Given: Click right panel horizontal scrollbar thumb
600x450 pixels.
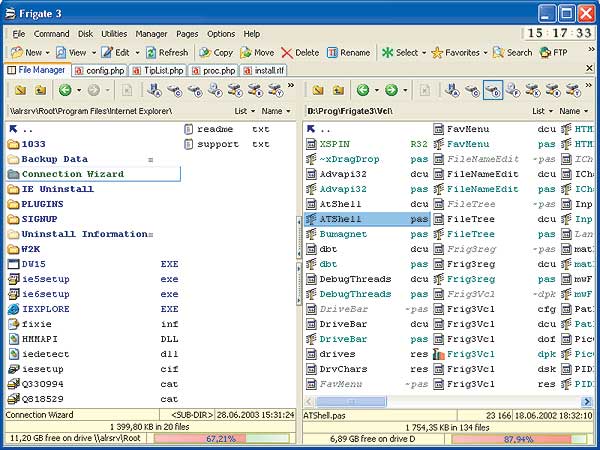Looking at the screenshot, I should [x=351, y=401].
